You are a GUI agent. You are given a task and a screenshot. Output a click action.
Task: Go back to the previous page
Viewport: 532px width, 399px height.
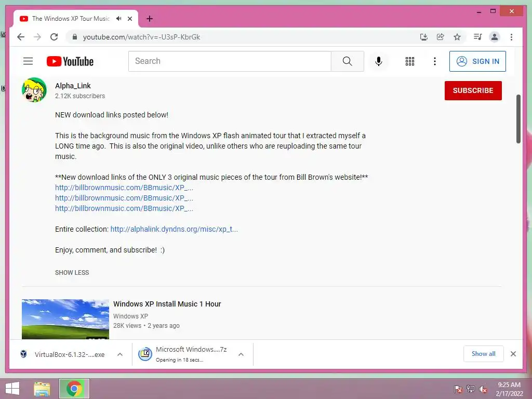[x=21, y=37]
